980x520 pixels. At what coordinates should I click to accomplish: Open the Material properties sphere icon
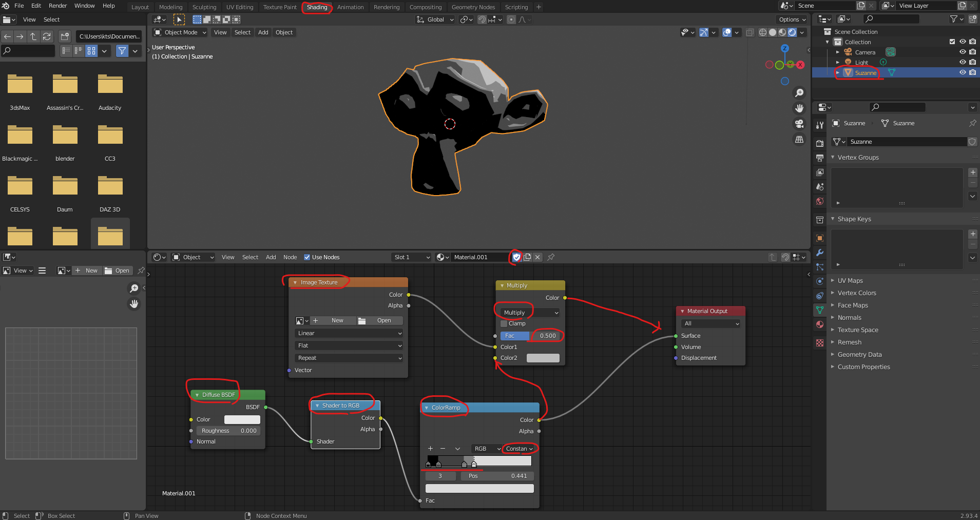(x=820, y=324)
